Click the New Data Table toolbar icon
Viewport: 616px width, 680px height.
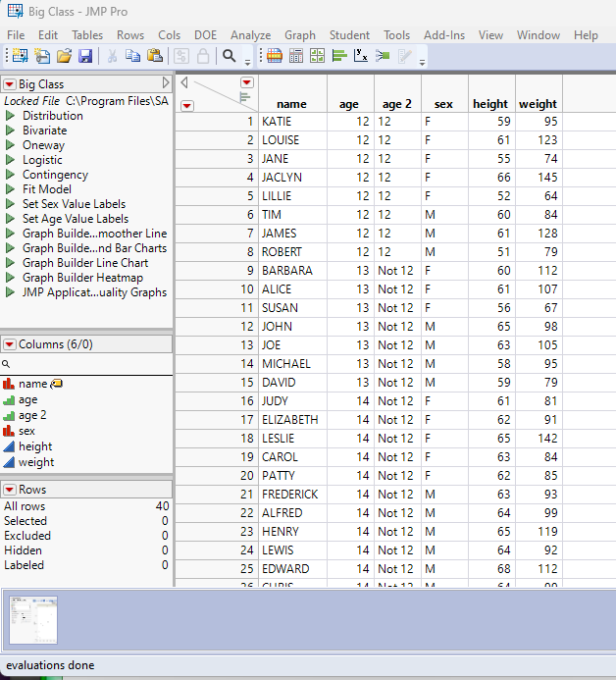coord(20,56)
